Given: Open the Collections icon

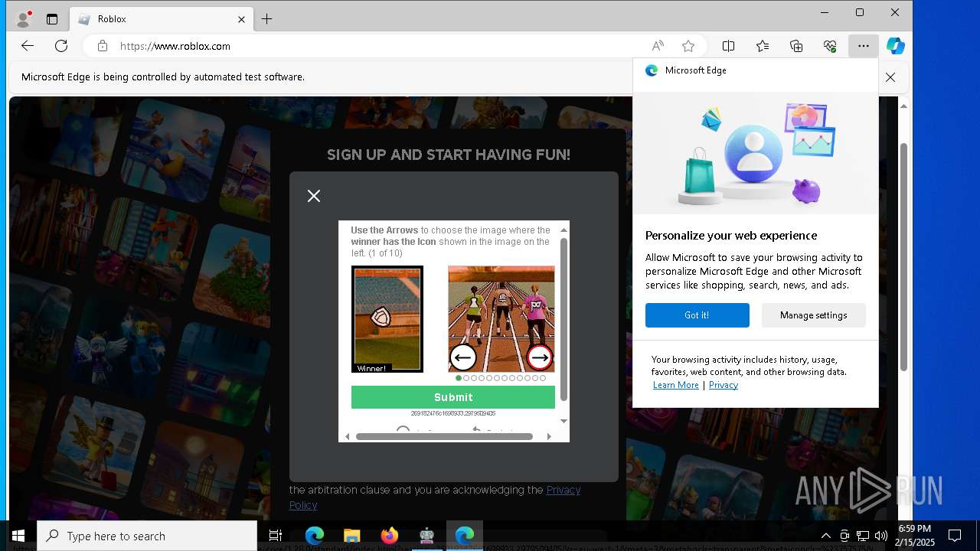Looking at the screenshot, I should [796, 46].
